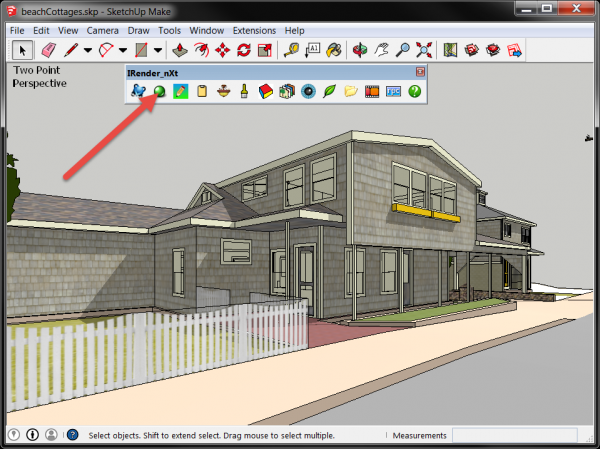
Task: Click the yellow awning on the house
Action: 427,210
